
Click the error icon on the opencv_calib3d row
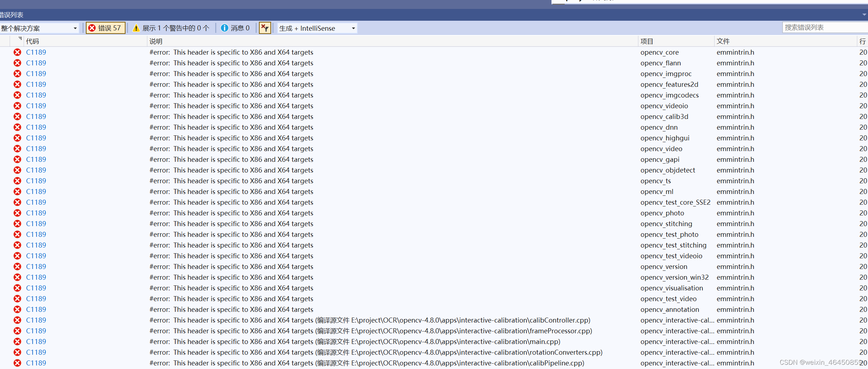(x=17, y=116)
